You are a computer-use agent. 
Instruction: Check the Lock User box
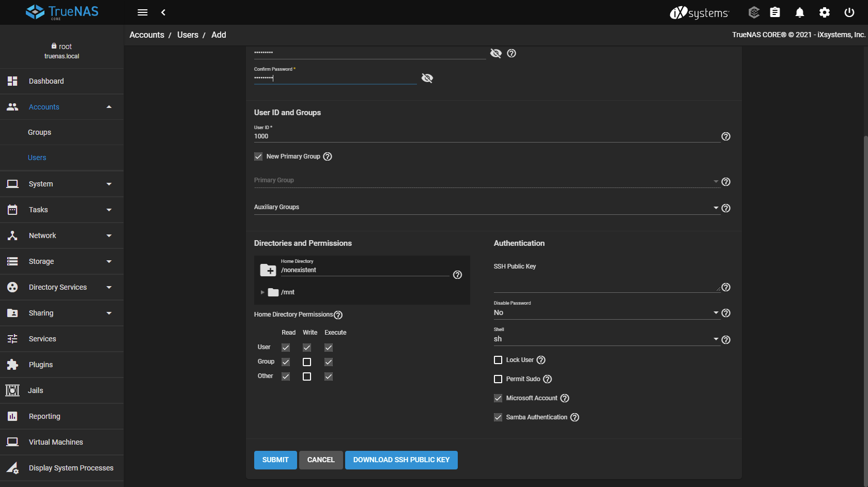click(498, 360)
